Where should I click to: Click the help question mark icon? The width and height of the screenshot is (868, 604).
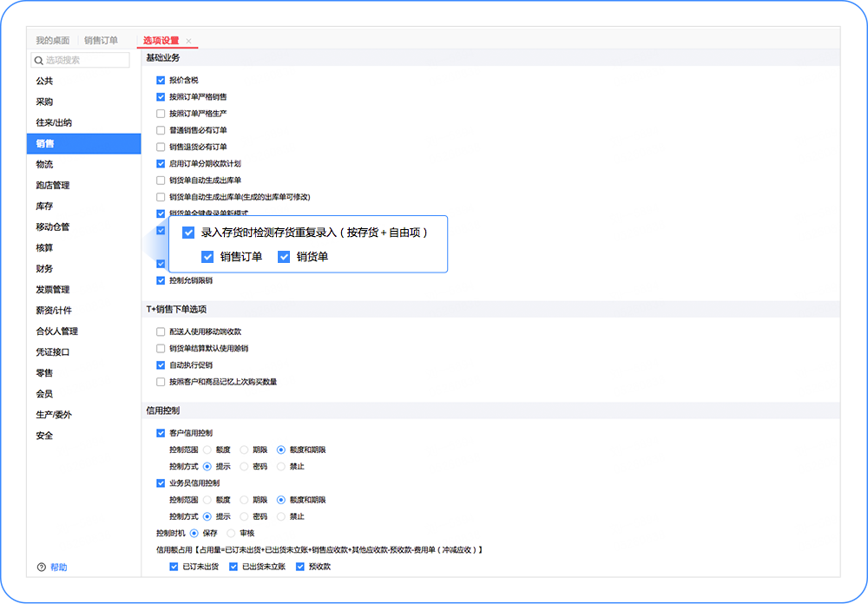coord(41,567)
